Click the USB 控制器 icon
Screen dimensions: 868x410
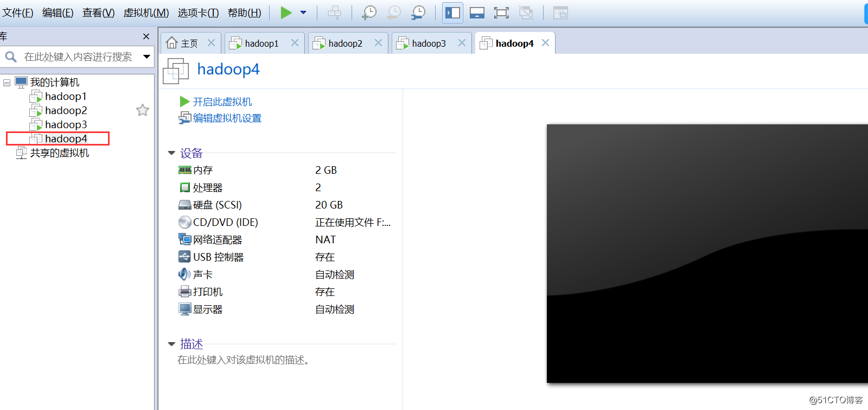[184, 257]
